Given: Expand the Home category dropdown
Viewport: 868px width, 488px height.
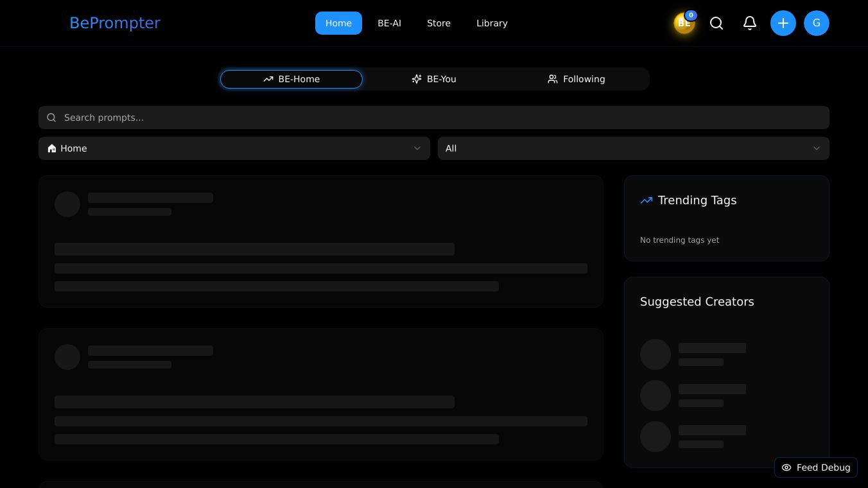Looking at the screenshot, I should point(234,148).
